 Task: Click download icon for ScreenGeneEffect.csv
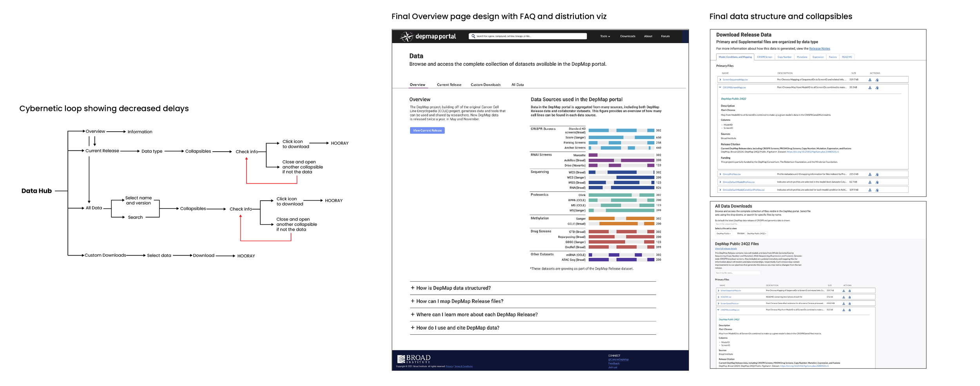[844, 303]
